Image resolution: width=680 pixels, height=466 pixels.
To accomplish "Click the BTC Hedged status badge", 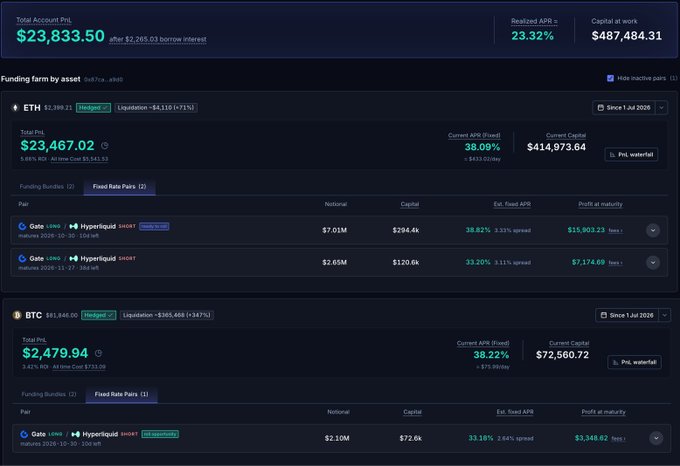I will point(98,315).
